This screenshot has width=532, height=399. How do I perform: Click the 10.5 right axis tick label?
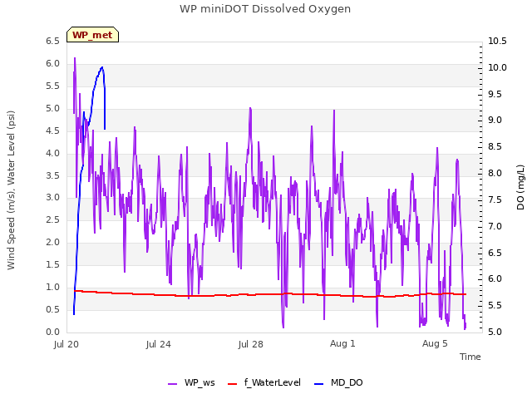(x=497, y=41)
